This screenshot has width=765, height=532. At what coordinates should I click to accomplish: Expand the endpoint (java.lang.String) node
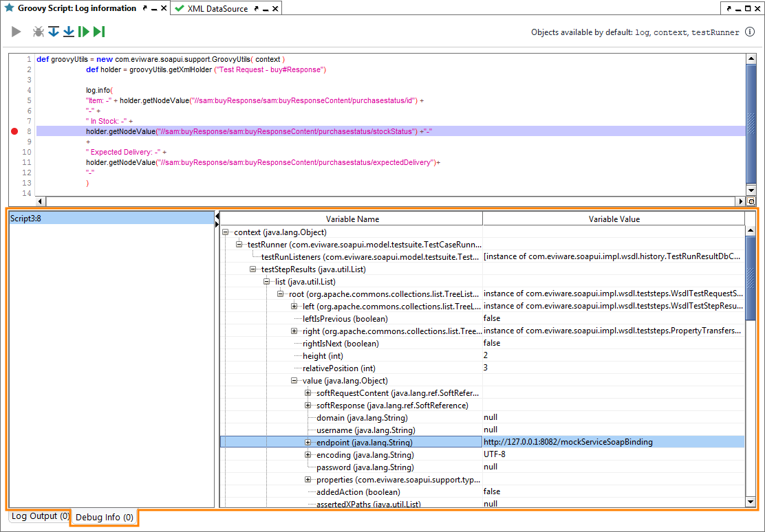[x=308, y=441]
